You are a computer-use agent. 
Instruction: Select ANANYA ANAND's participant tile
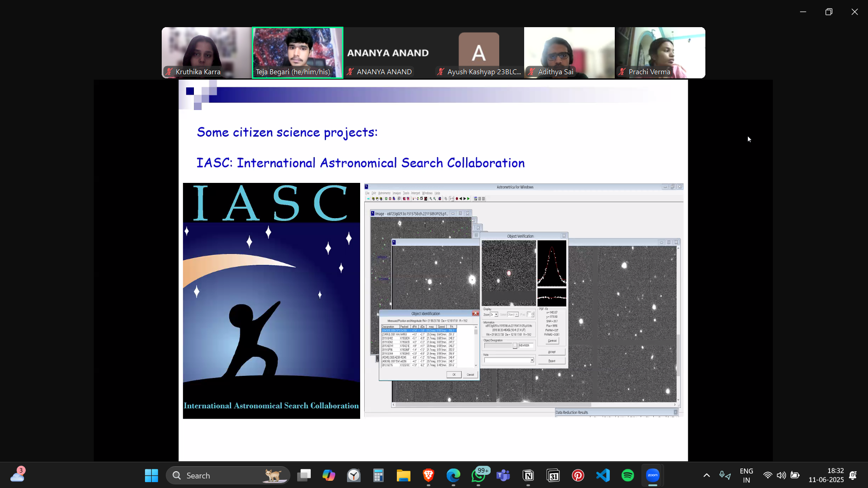click(388, 53)
